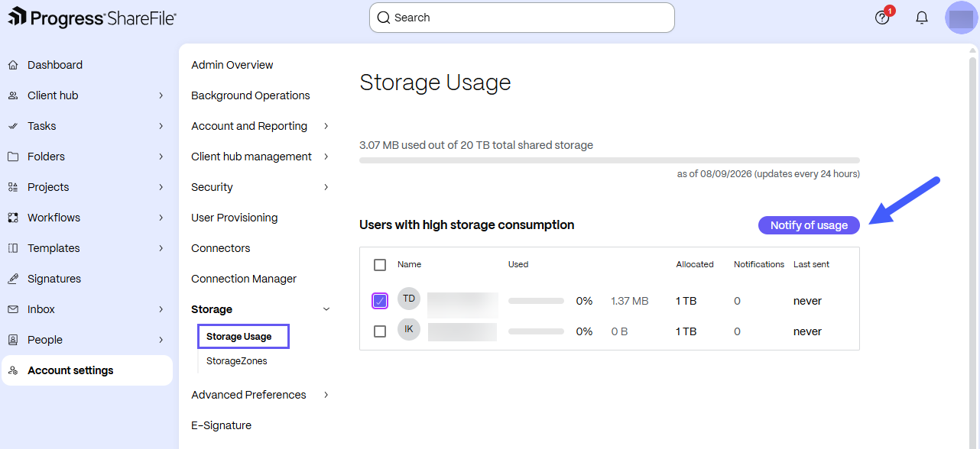Click the TD user avatar
Screen dimensions: 980x449
coord(409,299)
